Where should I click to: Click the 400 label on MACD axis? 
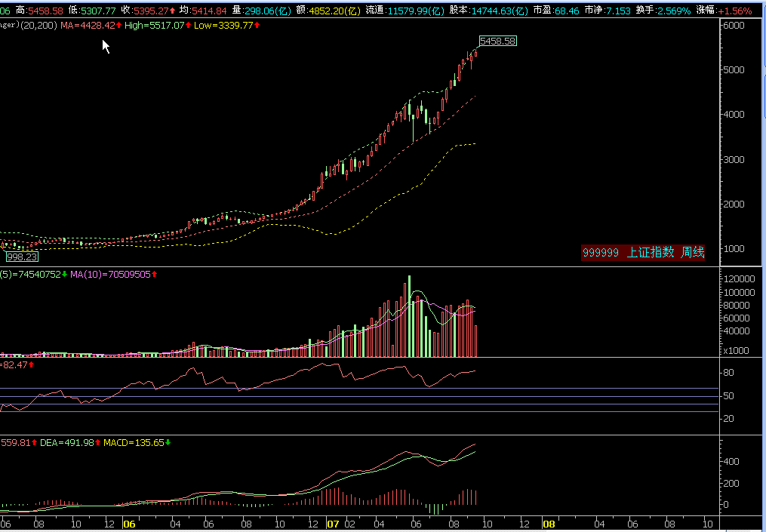tap(731, 461)
